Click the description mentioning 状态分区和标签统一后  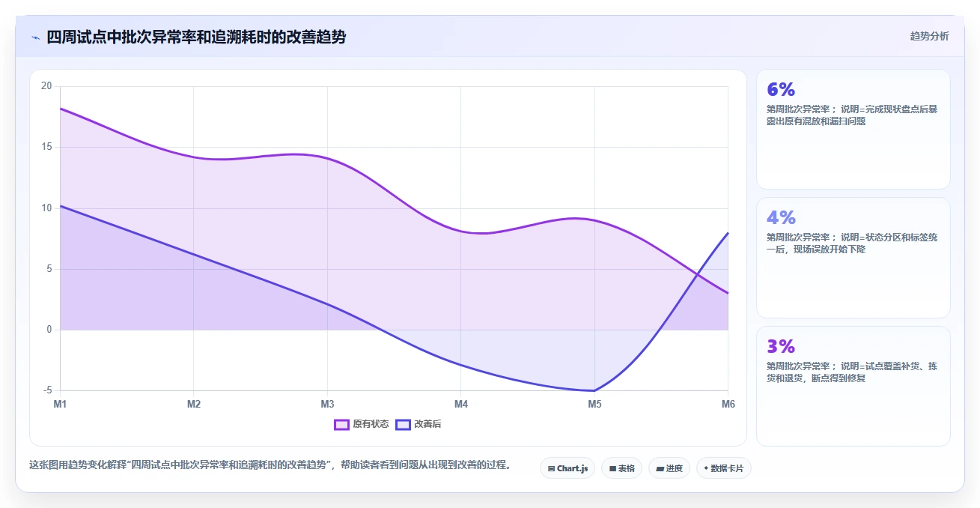(x=851, y=243)
